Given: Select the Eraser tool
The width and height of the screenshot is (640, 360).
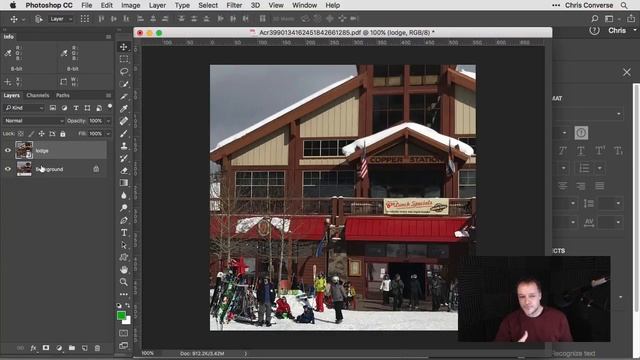Looking at the screenshot, I should pyautogui.click(x=124, y=171).
